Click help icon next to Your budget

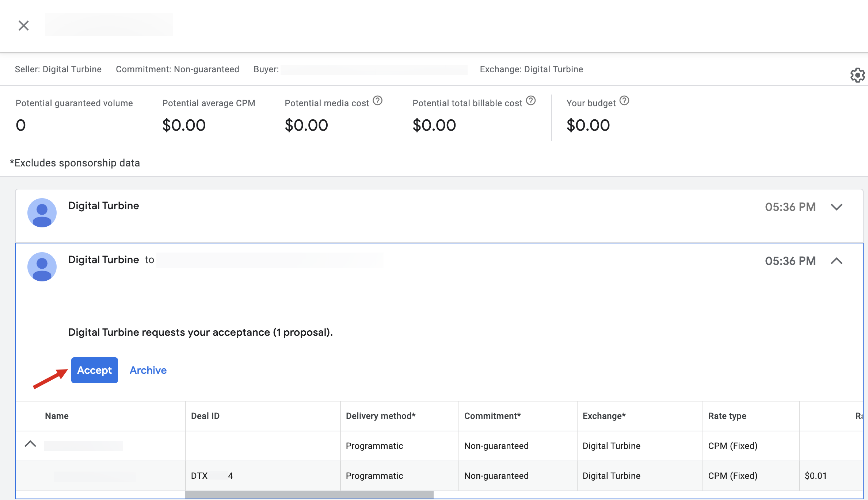624,100
